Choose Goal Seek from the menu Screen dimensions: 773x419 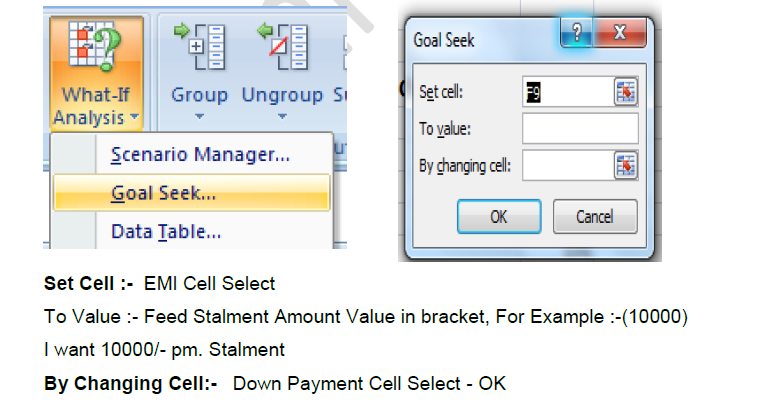pos(163,193)
